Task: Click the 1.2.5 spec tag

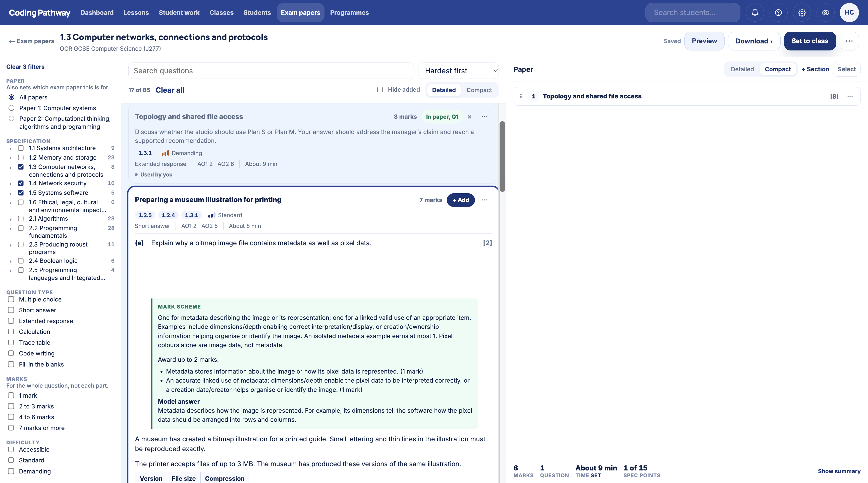Action: tap(145, 215)
